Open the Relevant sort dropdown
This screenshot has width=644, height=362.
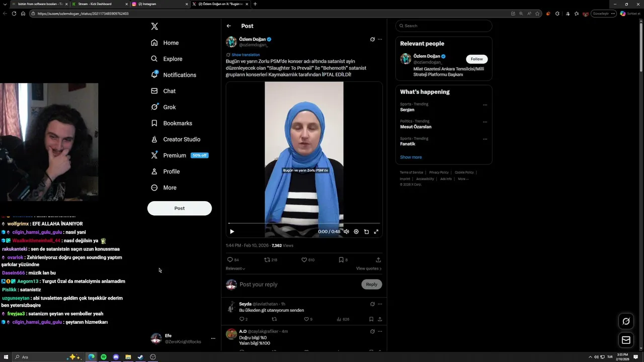coord(235,268)
